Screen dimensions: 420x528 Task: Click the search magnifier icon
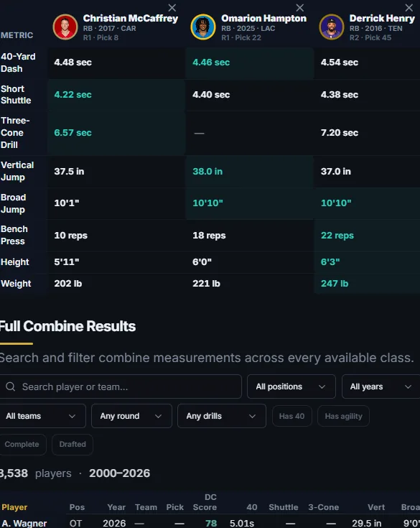tap(11, 386)
